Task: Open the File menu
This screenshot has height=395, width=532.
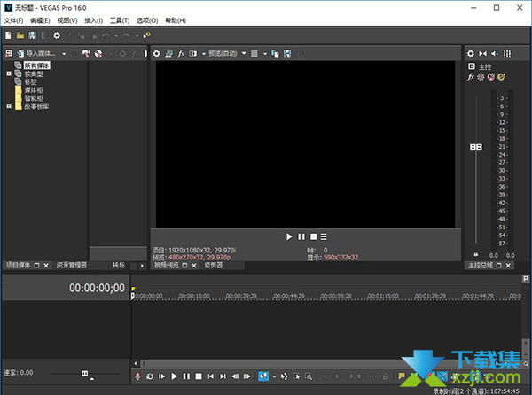Action: [x=13, y=20]
